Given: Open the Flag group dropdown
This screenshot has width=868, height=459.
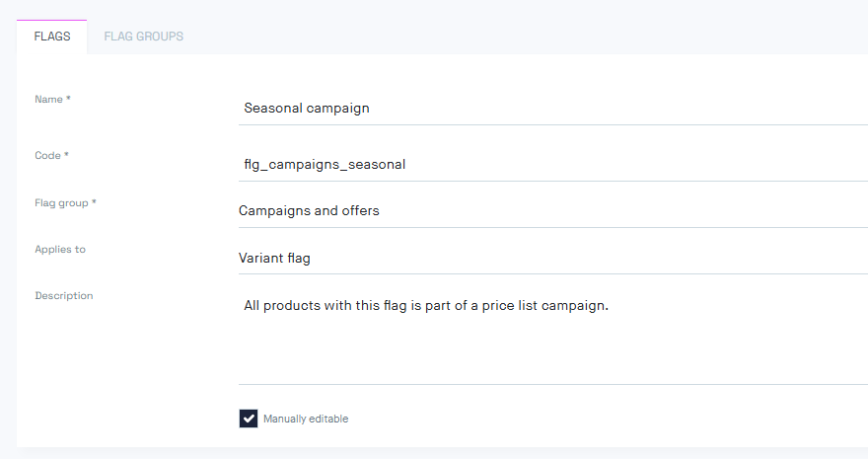Looking at the screenshot, I should (552, 210).
